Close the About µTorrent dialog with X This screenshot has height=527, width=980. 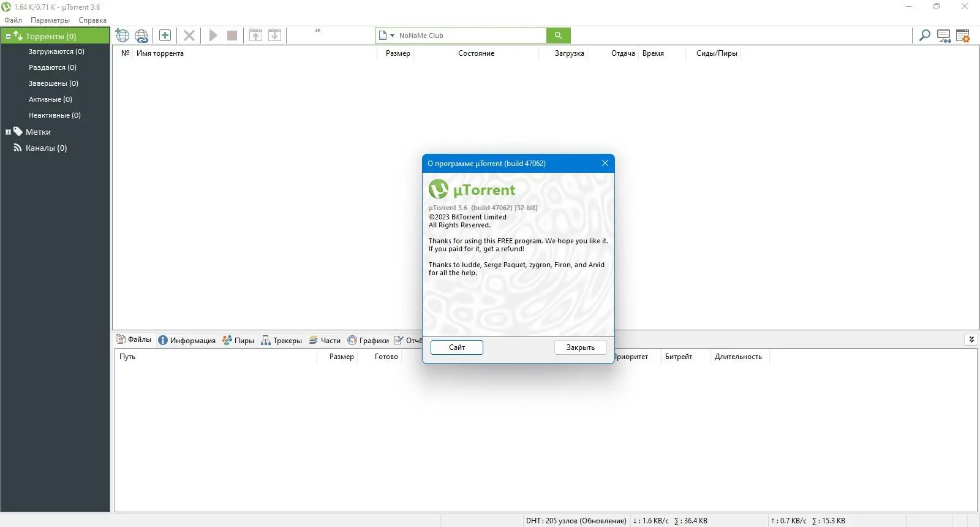(x=605, y=163)
